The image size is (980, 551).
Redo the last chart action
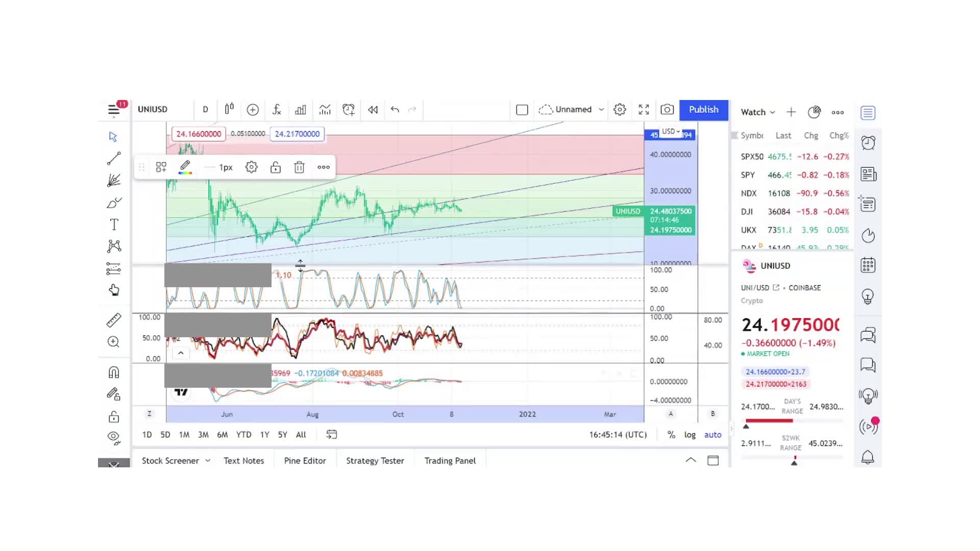click(x=412, y=109)
